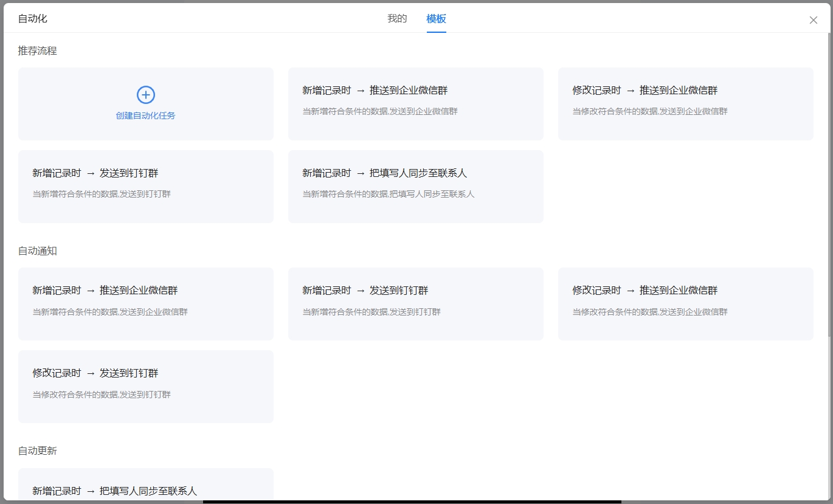Open the 修改记录时 → 发送到钉钉群 template card

145,387
